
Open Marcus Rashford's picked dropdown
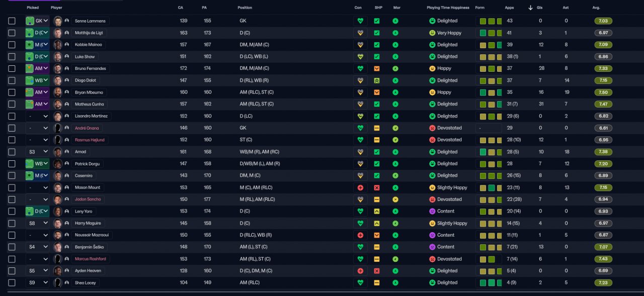click(37, 259)
